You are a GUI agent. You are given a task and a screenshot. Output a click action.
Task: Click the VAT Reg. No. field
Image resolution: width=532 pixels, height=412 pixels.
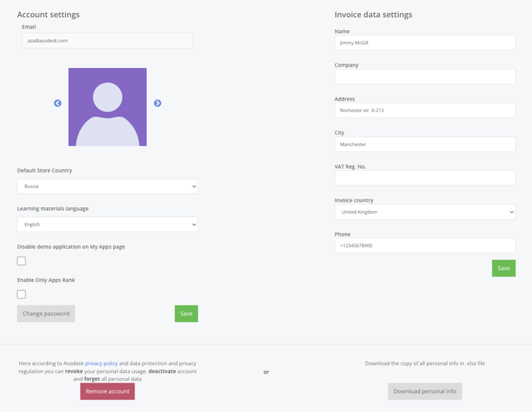pos(425,178)
